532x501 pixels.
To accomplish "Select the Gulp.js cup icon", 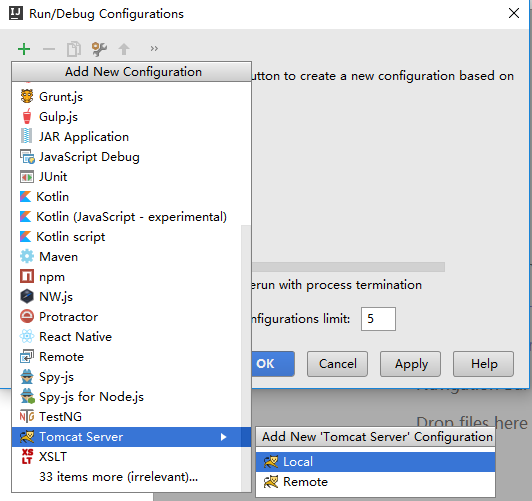I will [27, 116].
